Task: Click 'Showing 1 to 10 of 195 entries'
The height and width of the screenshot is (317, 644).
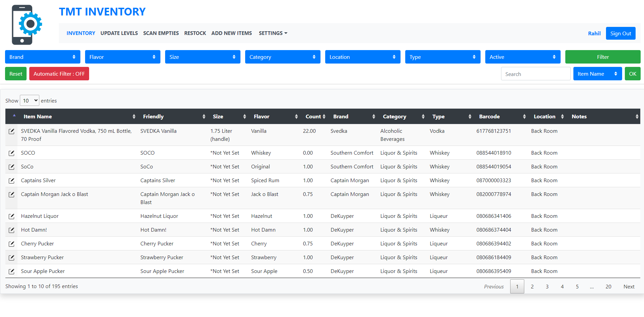Action: [42, 286]
